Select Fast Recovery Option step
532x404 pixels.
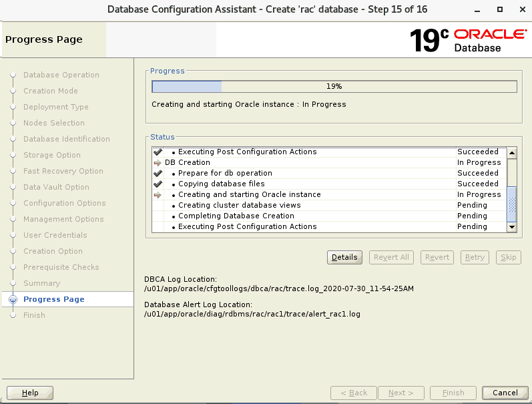(x=63, y=171)
